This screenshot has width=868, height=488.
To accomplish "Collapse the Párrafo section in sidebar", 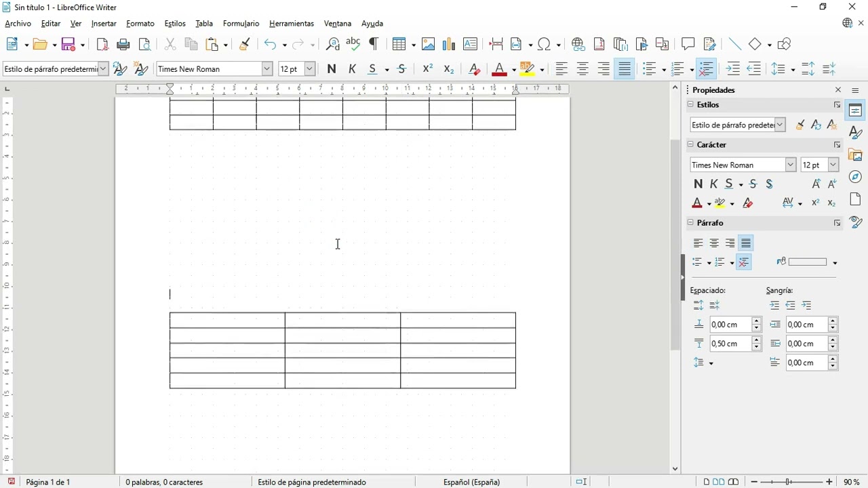I will click(x=691, y=222).
